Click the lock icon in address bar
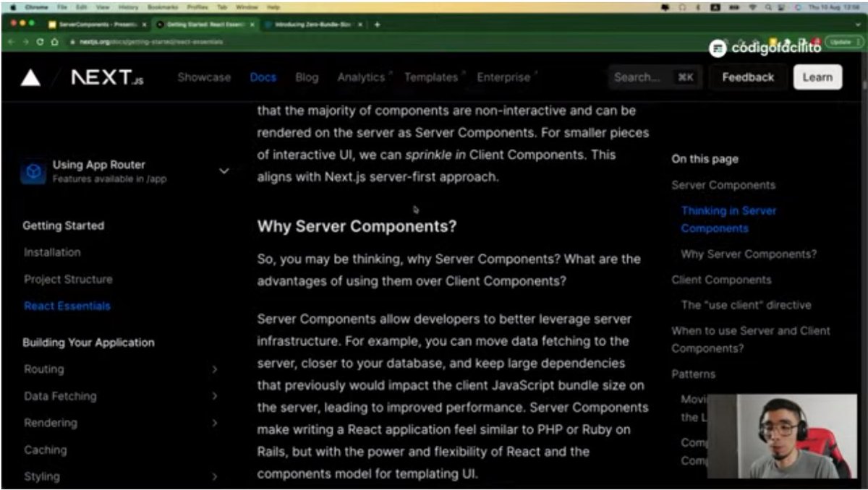Screen dimensions: 868x490 (73, 42)
